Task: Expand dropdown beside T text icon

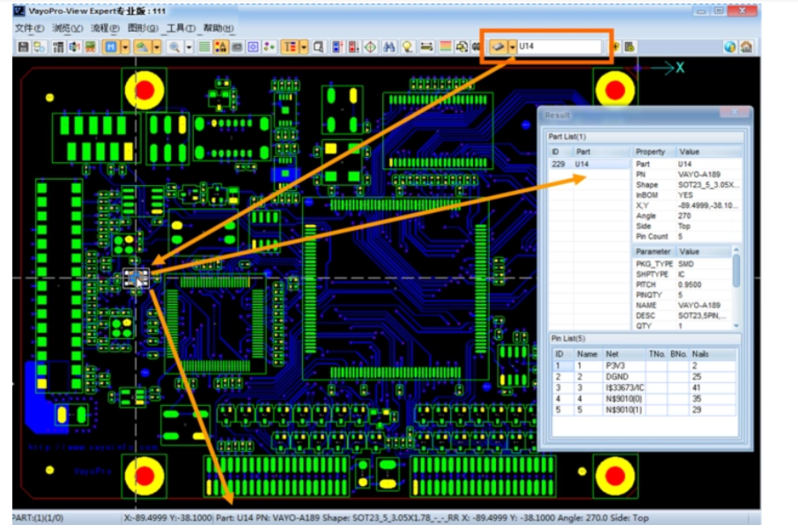Action: (x=304, y=47)
